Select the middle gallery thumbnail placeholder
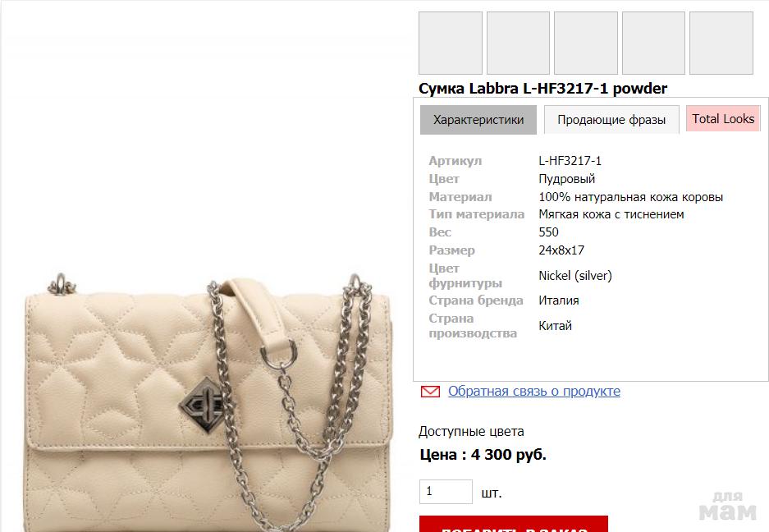 (586, 44)
